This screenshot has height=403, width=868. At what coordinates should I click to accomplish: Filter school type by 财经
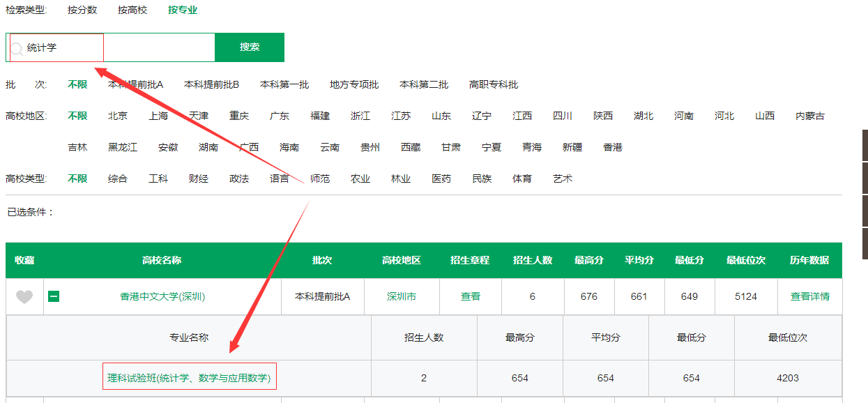click(199, 178)
